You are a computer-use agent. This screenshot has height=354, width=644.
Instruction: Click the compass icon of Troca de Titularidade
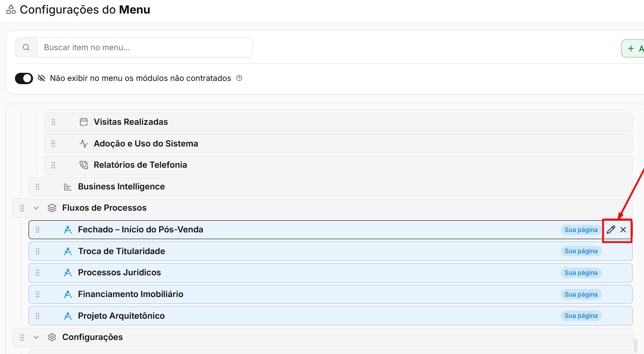68,251
